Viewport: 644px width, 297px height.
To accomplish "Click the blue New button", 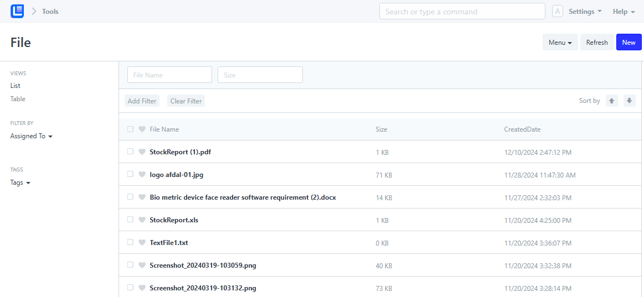I will [629, 42].
